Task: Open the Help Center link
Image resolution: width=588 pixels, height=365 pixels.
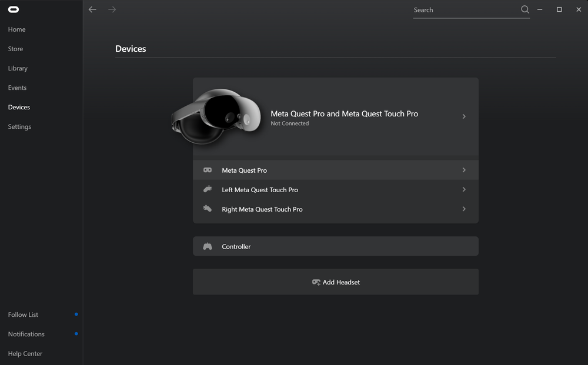Action: coord(25,353)
